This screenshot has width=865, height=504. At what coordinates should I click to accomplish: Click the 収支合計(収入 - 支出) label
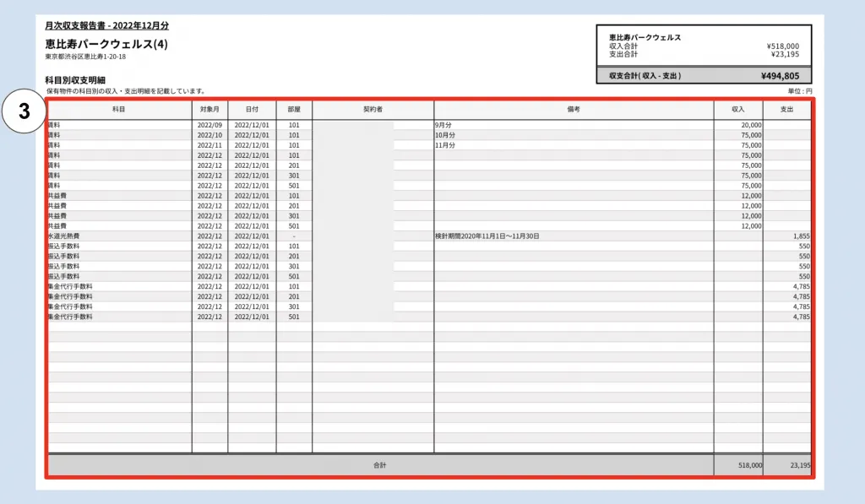[x=645, y=75]
